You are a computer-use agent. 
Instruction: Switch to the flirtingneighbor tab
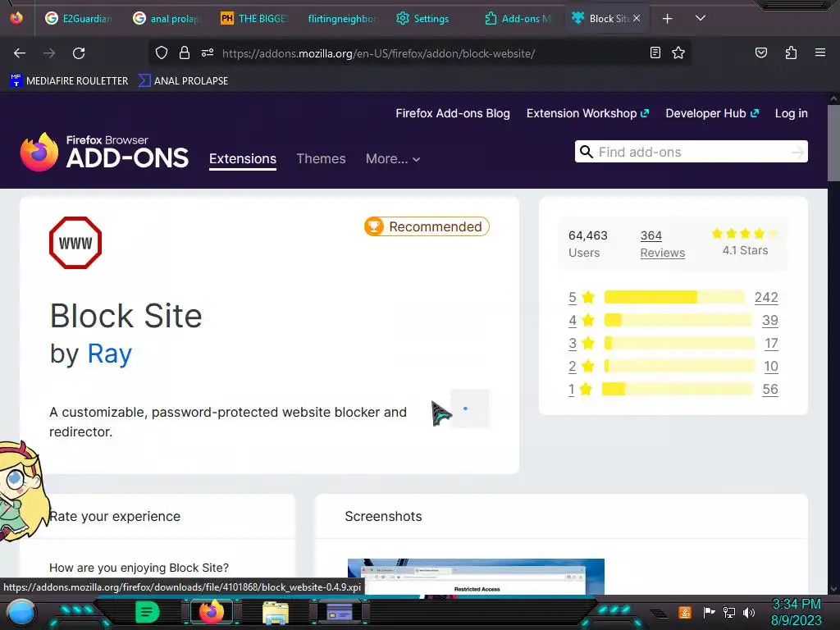tap(343, 18)
